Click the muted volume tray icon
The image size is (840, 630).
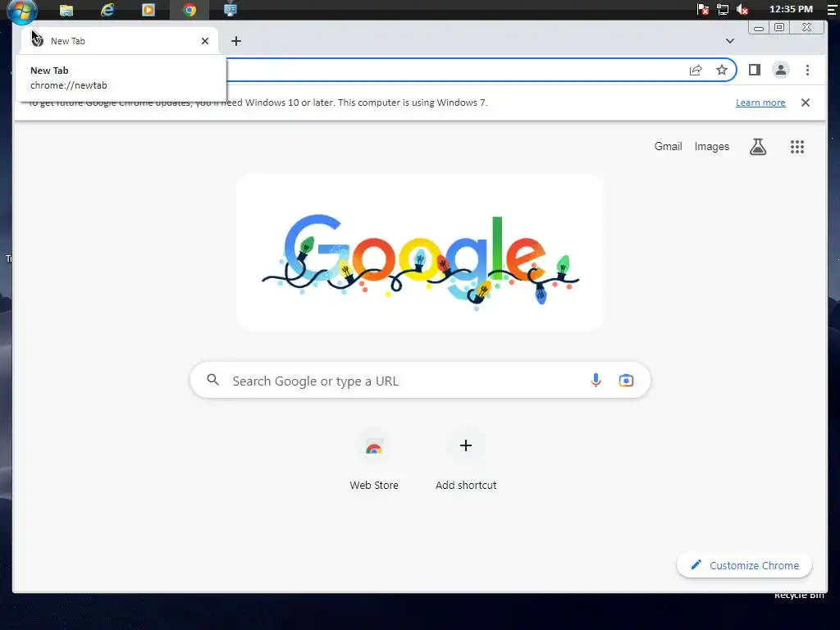click(x=742, y=10)
